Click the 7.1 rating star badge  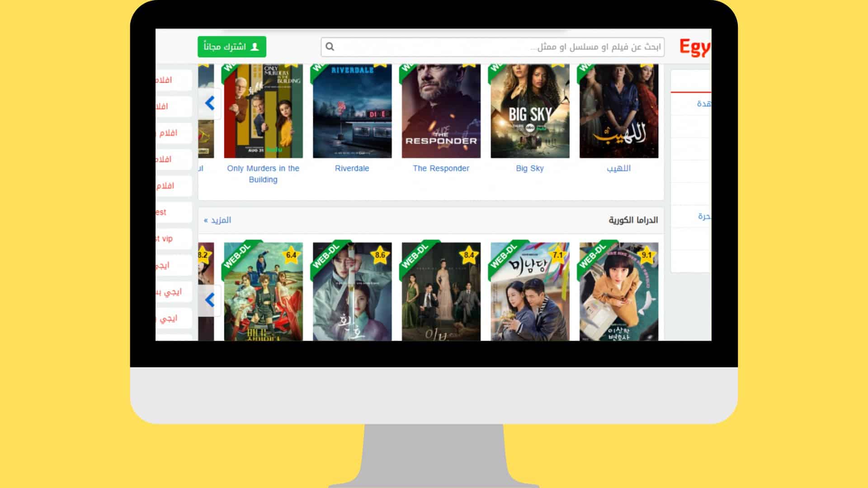(x=558, y=255)
